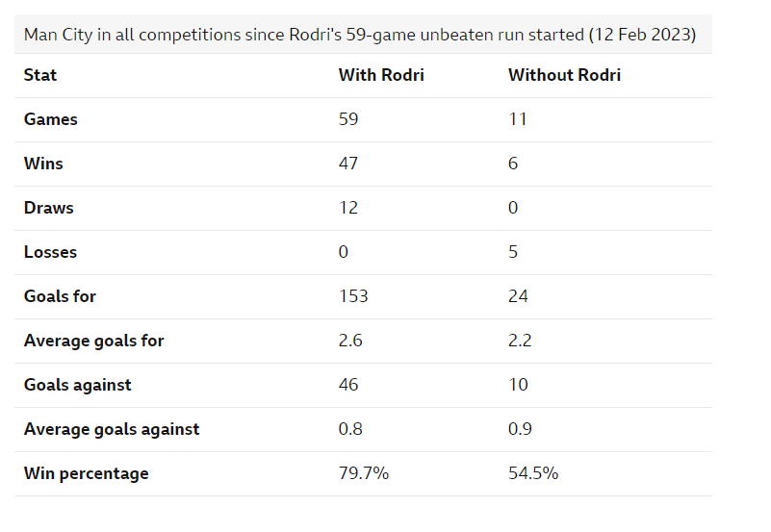Select the Stat column header
This screenshot has height=532, width=771.
click(40, 75)
